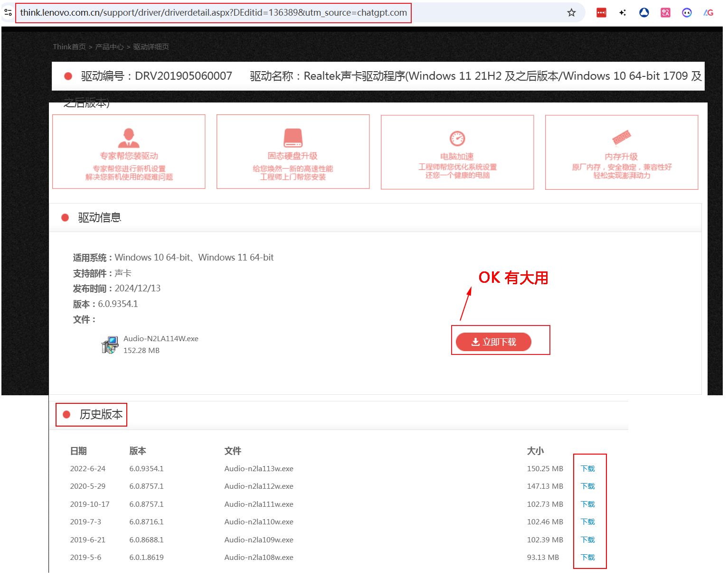Click the black sparkle extension icon
Image resolution: width=728 pixels, height=577 pixels.
pos(623,13)
